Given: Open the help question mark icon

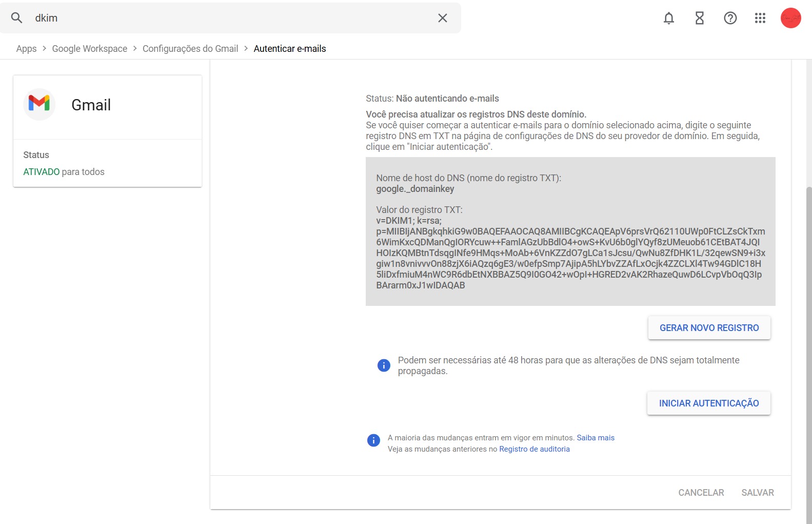Looking at the screenshot, I should [x=730, y=18].
